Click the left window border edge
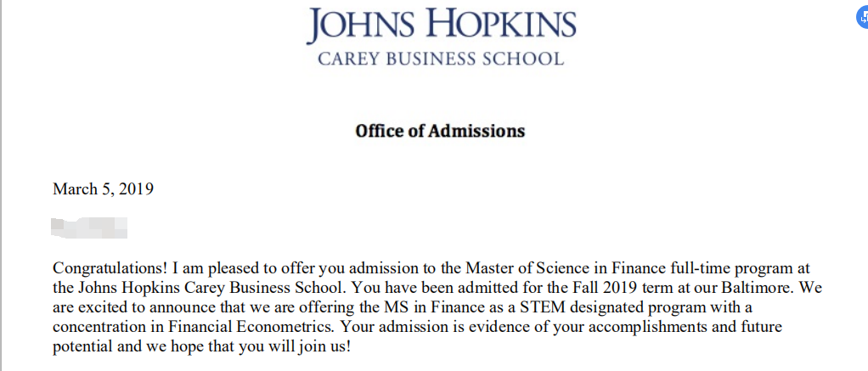The image size is (868, 371). [x=2, y=185]
